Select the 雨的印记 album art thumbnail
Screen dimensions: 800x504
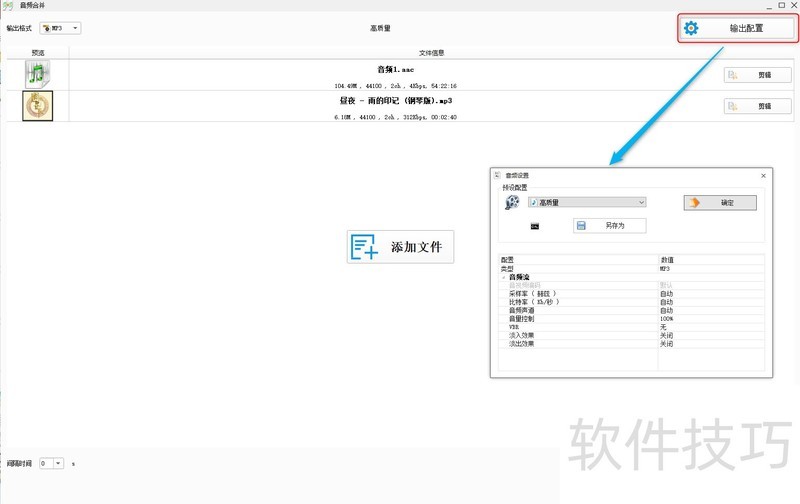(x=38, y=106)
